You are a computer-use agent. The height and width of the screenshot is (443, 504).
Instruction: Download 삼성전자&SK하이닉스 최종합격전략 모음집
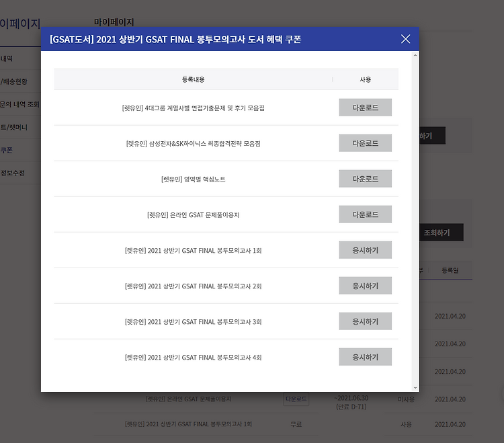[x=365, y=143]
